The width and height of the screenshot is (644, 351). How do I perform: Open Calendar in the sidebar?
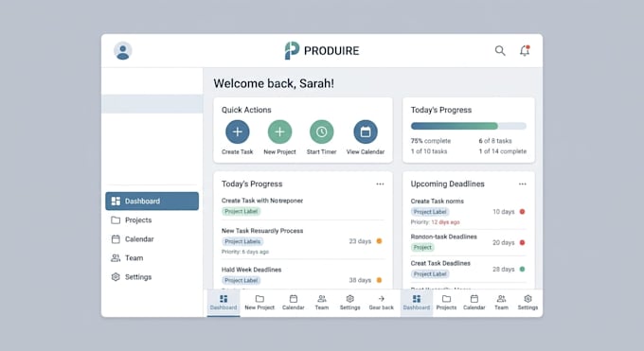point(152,239)
